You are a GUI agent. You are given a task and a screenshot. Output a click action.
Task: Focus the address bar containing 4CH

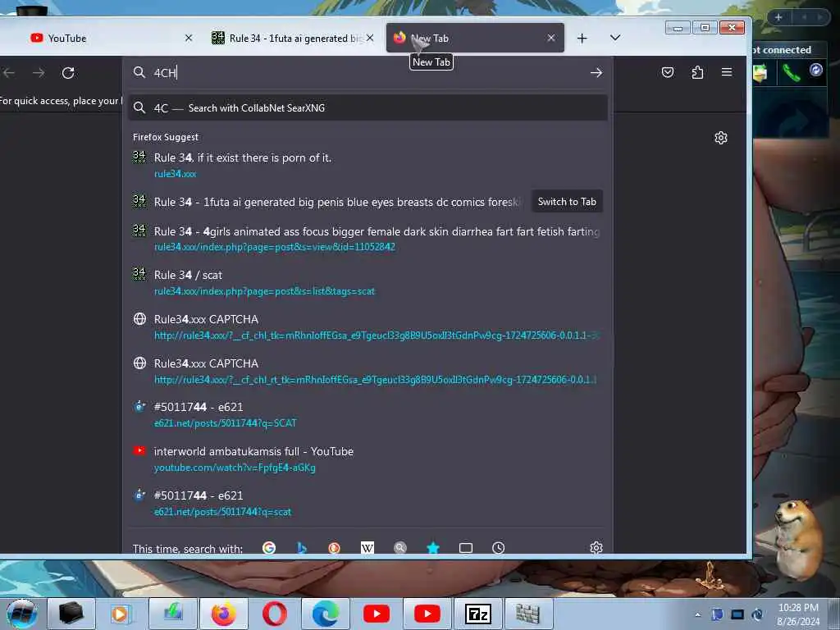[367, 73]
